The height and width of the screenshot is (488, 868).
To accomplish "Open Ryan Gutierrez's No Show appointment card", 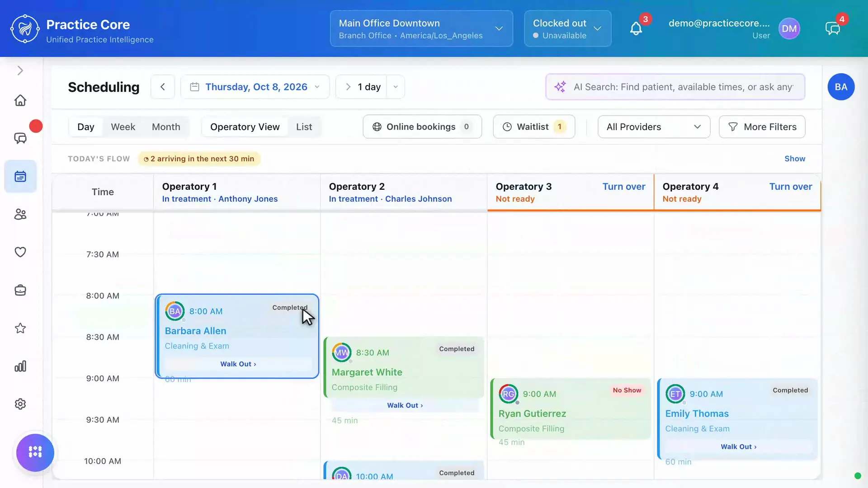I will (x=571, y=409).
